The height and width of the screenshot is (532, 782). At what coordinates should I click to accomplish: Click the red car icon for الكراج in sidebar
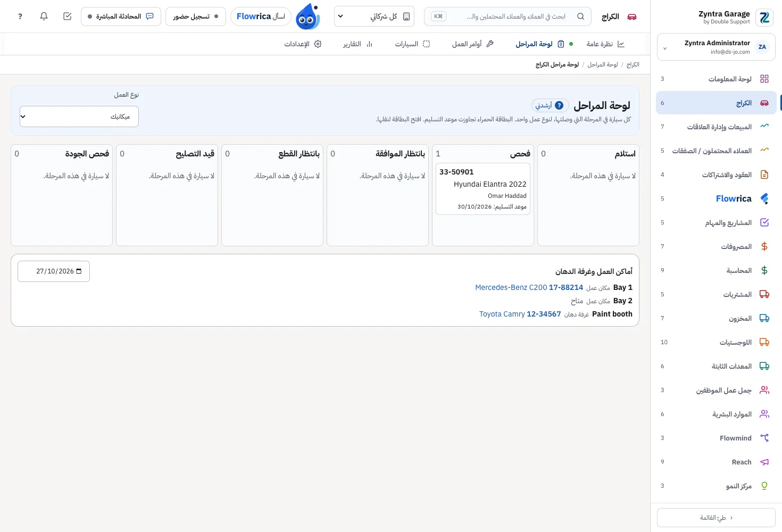click(764, 103)
